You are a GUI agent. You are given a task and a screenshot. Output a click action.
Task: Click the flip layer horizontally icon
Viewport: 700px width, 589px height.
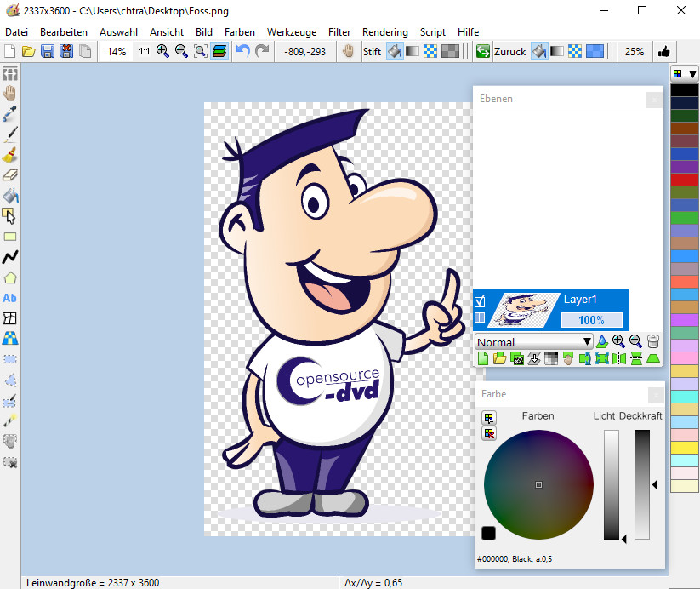(x=619, y=359)
